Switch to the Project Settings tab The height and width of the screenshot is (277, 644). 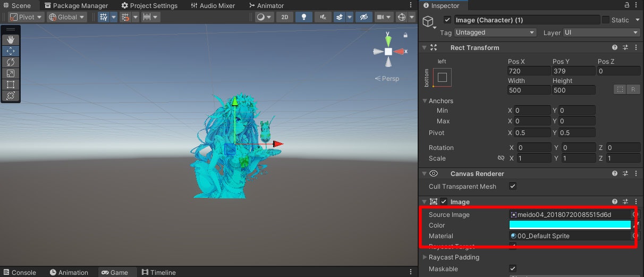tap(149, 5)
